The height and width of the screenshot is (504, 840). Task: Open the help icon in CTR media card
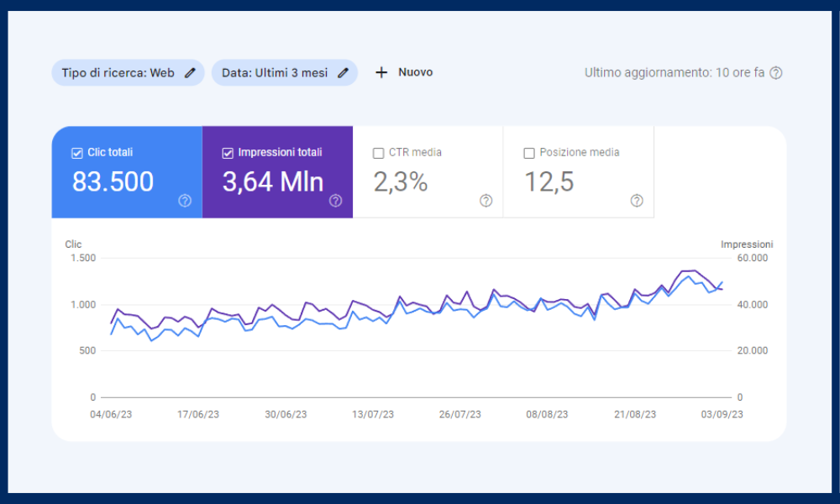click(486, 201)
